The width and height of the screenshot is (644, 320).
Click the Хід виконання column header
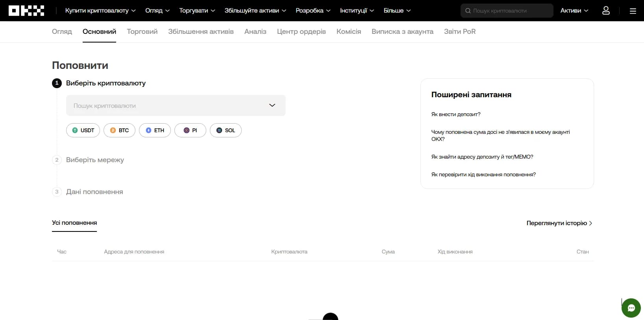coord(455,252)
